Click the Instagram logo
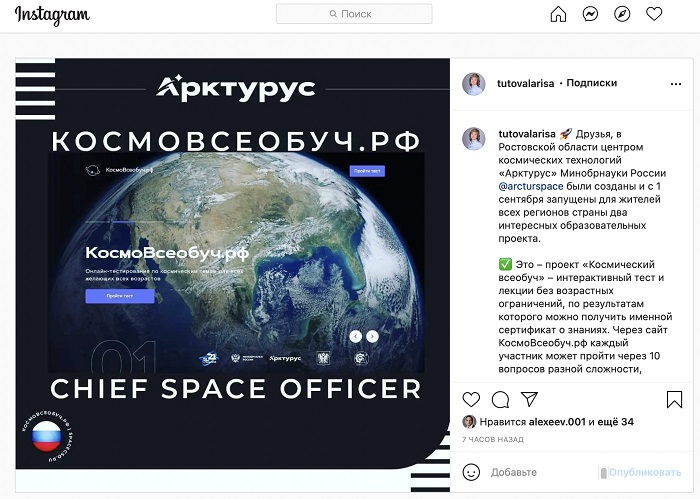Screen dimensions: 700x499 coord(52,15)
